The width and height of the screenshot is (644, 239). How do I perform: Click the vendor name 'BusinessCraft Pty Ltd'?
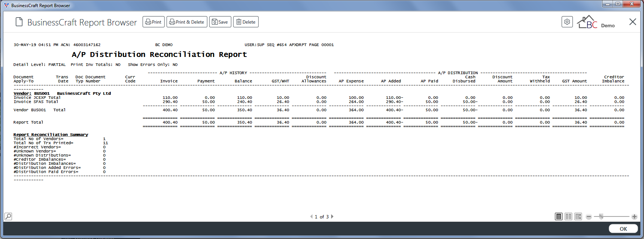84,93
